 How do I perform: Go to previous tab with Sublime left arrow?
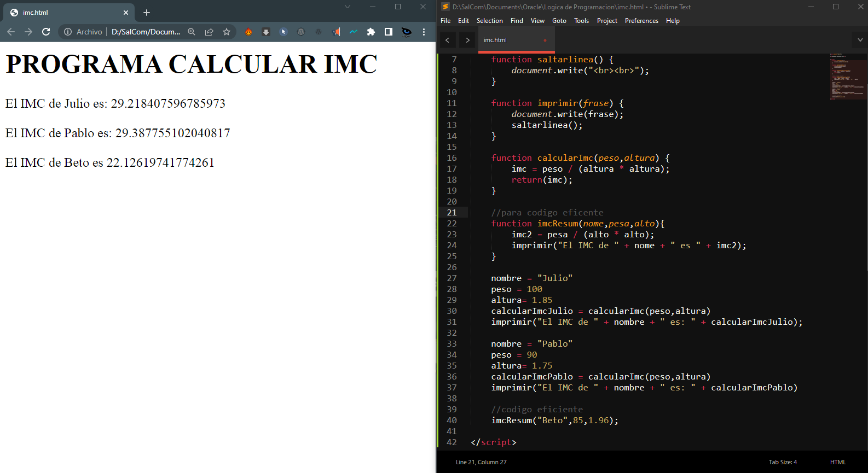pyautogui.click(x=447, y=40)
